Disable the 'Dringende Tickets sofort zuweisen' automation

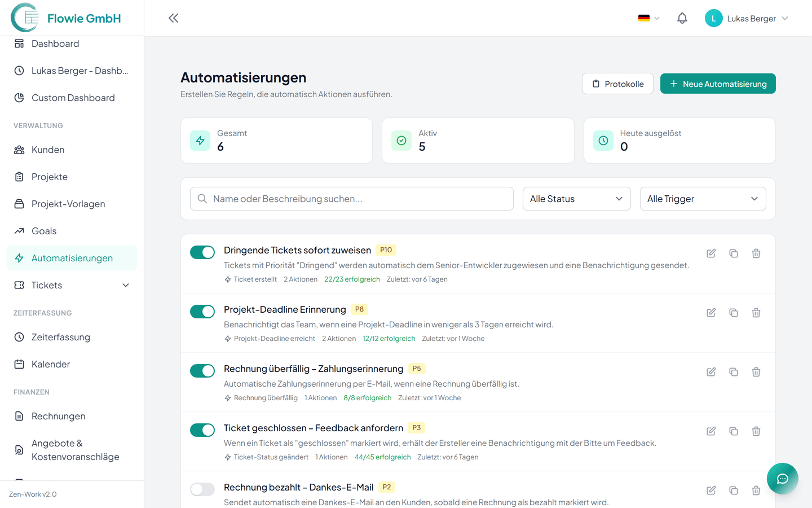pyautogui.click(x=202, y=252)
